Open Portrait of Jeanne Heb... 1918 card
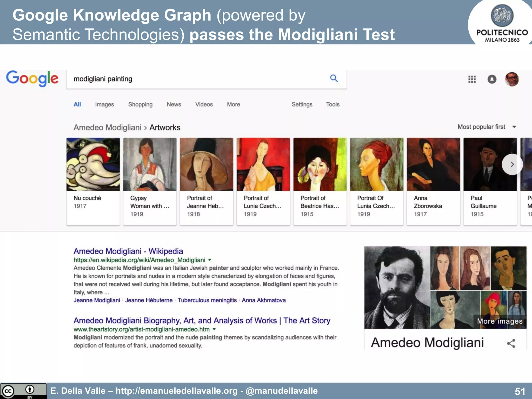The width and height of the screenshot is (532, 399). point(206,181)
